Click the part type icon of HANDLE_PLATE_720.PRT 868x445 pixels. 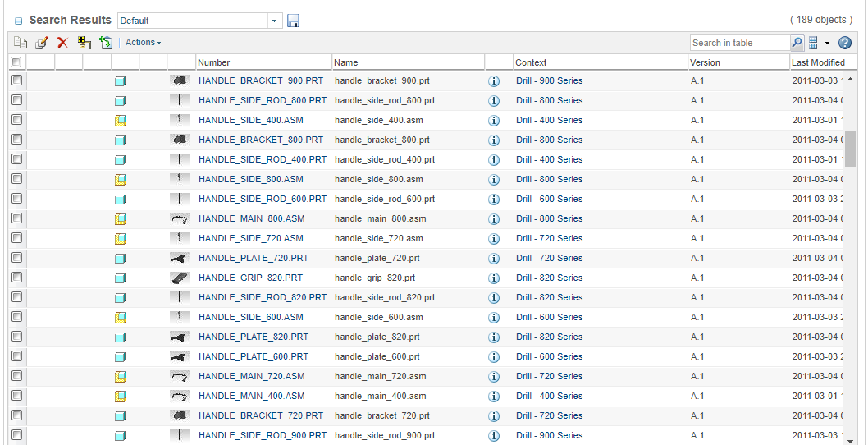[x=120, y=259]
